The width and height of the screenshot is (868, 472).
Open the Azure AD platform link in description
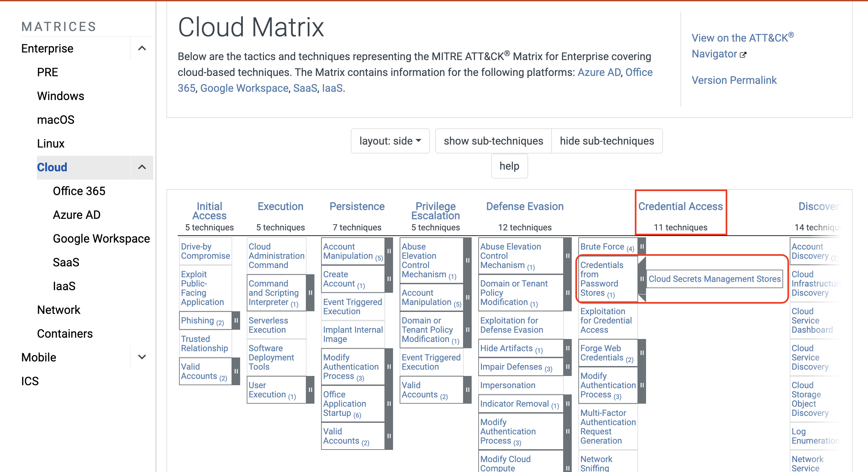(x=599, y=72)
